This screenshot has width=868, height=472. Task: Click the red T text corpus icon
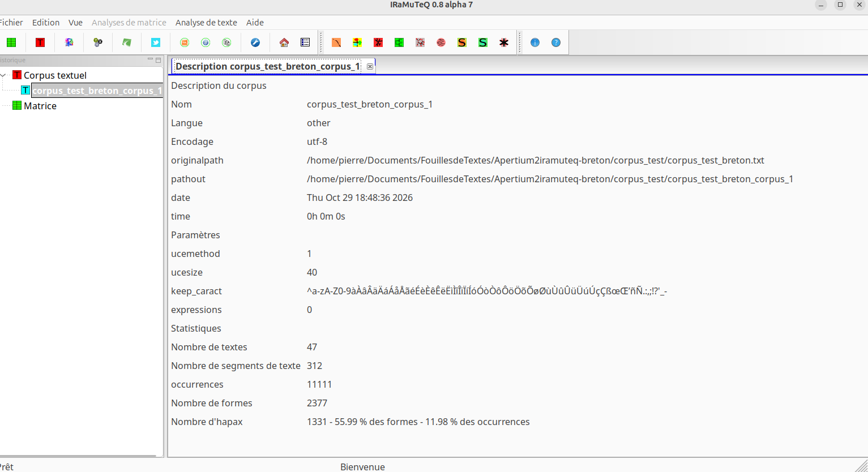pos(40,42)
